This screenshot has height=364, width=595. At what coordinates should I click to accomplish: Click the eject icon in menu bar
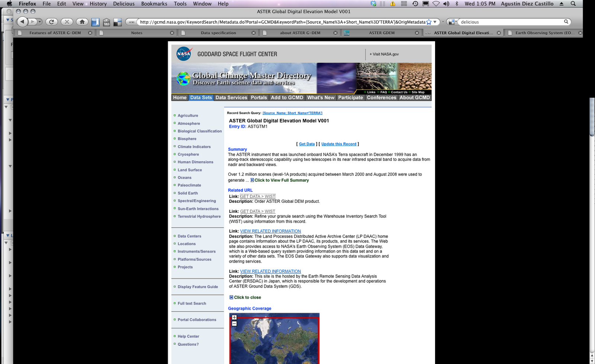(562, 4)
